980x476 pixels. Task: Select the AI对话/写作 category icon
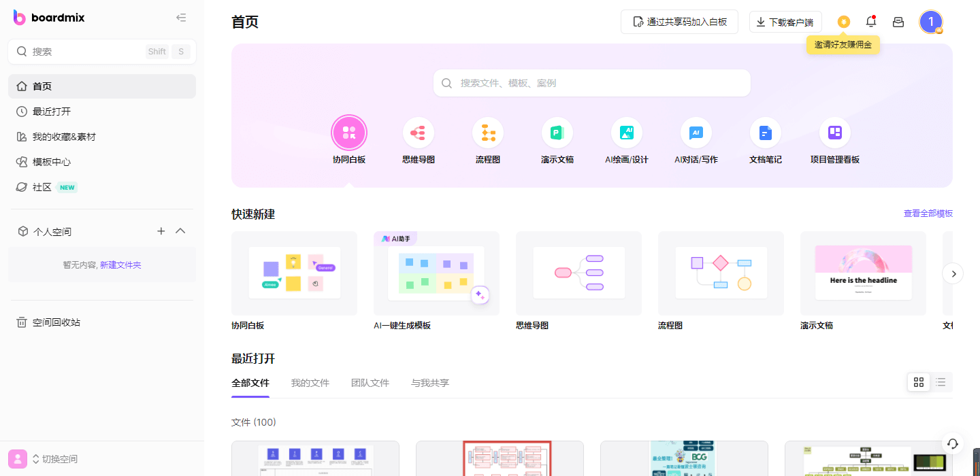tap(696, 133)
